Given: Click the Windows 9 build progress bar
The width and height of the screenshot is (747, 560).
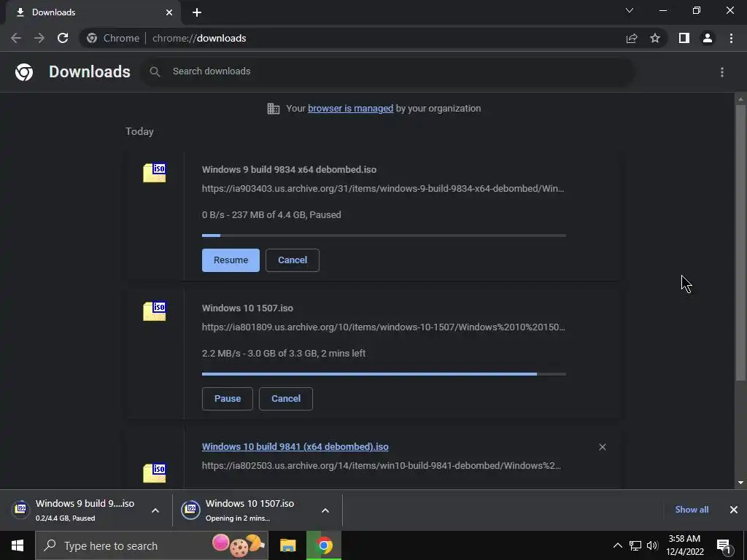Looking at the screenshot, I should pos(384,236).
